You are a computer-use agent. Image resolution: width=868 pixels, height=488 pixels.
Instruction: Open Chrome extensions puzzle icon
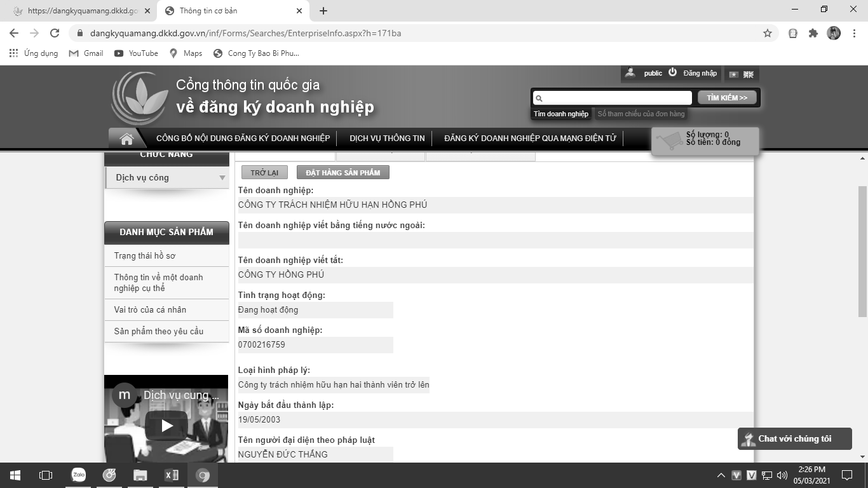coord(813,33)
